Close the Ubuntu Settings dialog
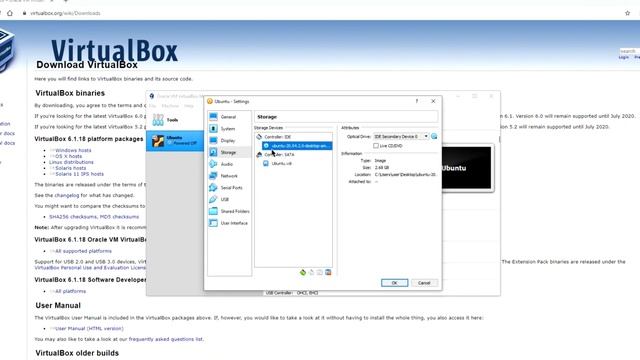This screenshot has height=360, width=640. tap(433, 101)
